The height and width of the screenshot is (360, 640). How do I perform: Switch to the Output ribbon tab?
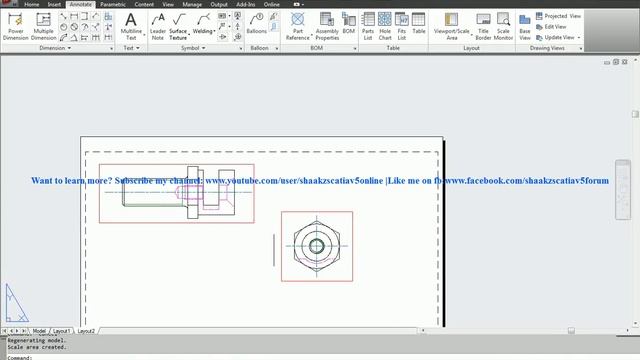tap(219, 4)
